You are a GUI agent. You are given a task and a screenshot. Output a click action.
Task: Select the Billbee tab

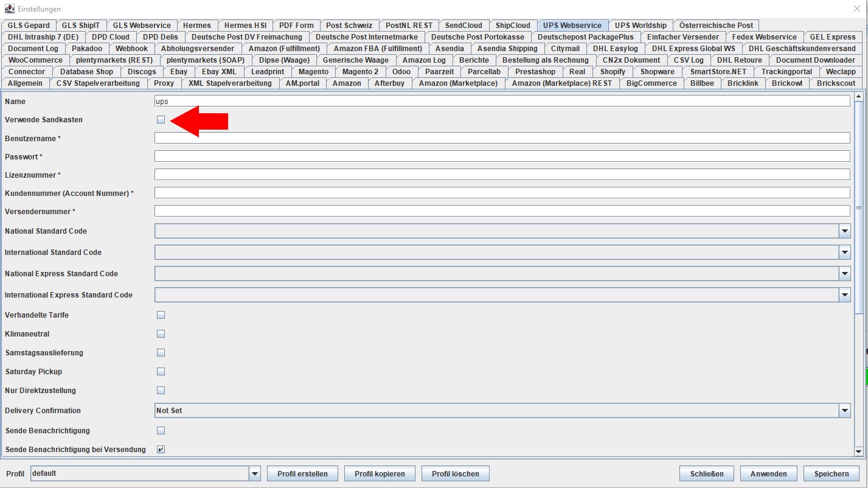tap(702, 83)
